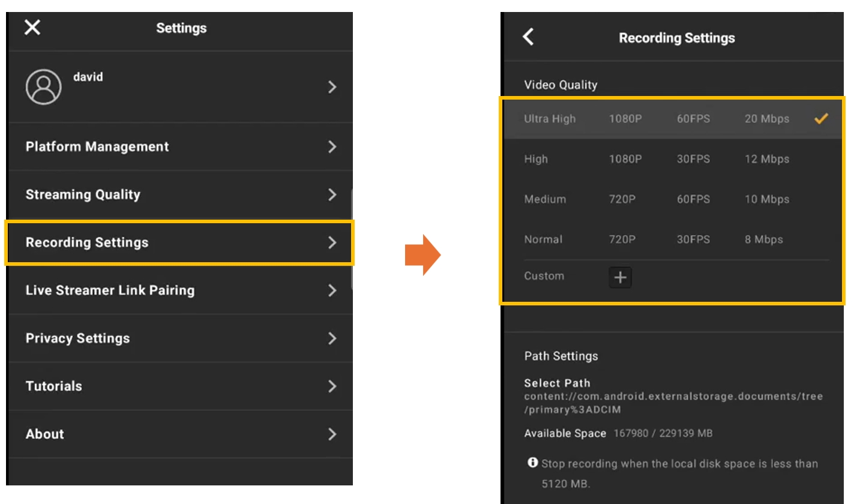Click the orange checkmark on Ultra High
The image size is (866, 504).
[820, 119]
